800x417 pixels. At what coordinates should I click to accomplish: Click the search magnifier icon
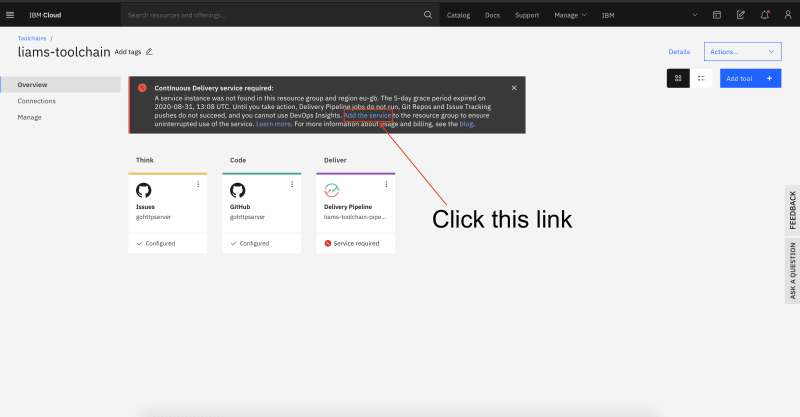point(428,15)
